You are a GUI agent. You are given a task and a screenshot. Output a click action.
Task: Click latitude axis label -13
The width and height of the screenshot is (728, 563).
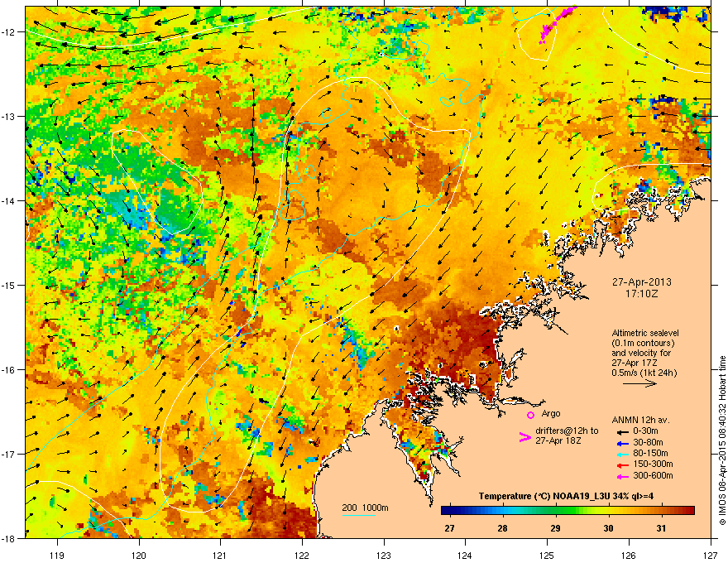coord(10,116)
